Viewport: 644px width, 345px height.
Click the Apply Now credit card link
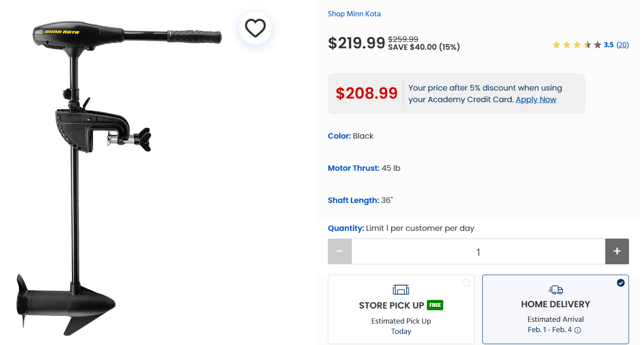point(536,100)
